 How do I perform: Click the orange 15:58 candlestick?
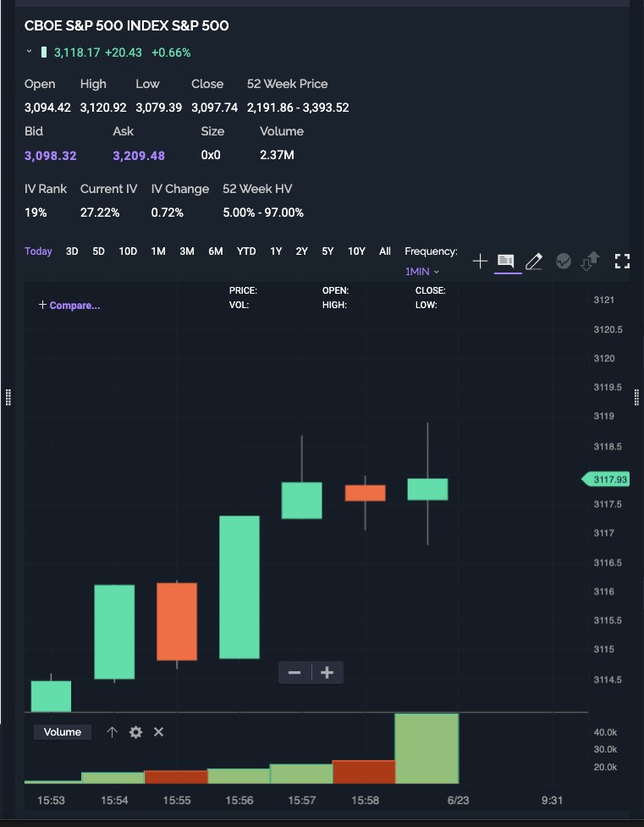(365, 493)
